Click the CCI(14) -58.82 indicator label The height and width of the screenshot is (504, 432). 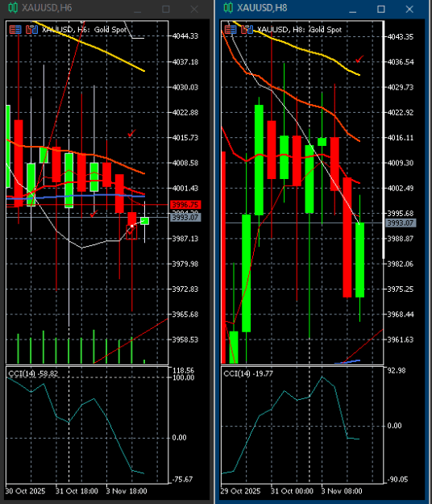(33, 374)
